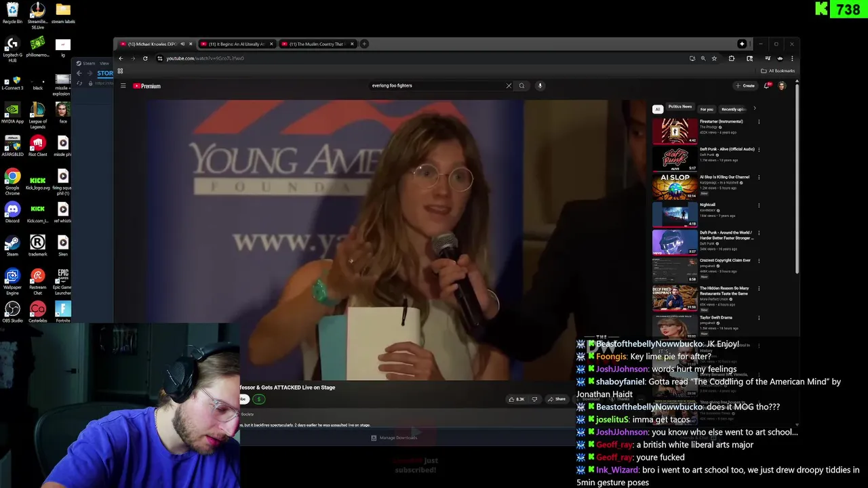Screen dimensions: 868x488
Task: Switch to 'The Muslim Country That' tab
Action: 317,44
